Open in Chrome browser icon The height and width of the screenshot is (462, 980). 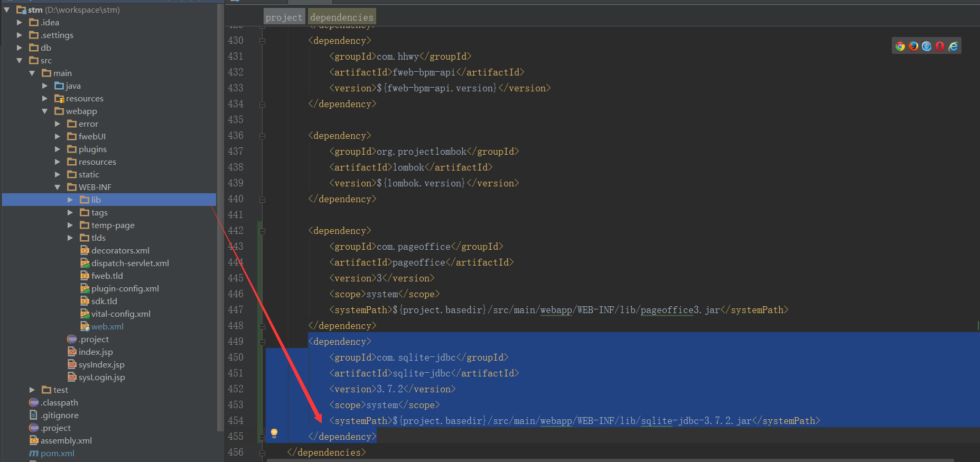pos(900,46)
